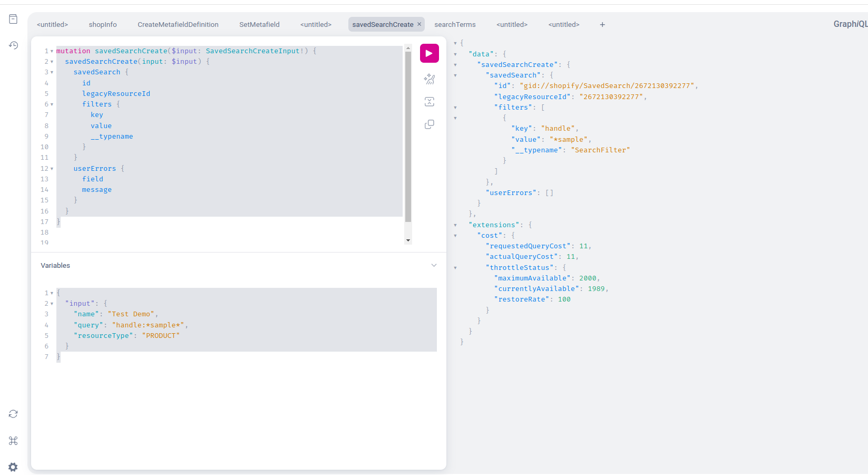Image resolution: width=868 pixels, height=475 pixels.
Task: Select the searchTerms tab
Action: click(455, 25)
